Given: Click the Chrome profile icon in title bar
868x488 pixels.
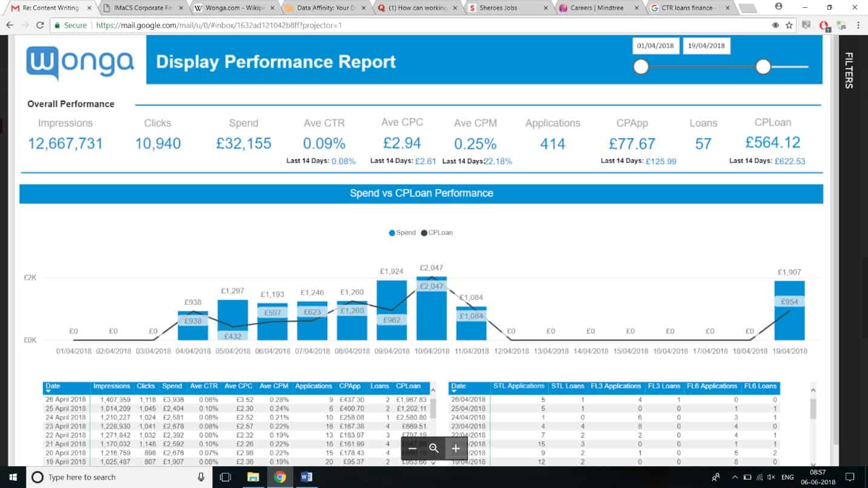Looking at the screenshot, I should pos(778,7).
